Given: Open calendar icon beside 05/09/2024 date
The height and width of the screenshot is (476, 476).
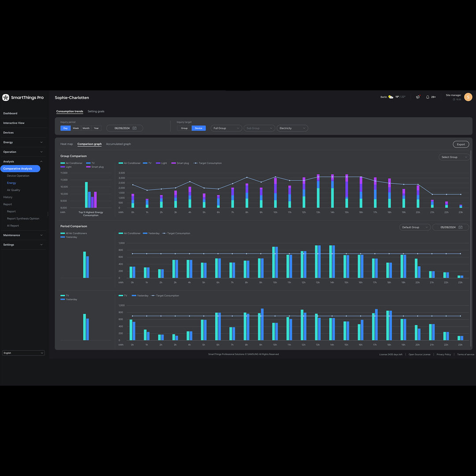Looking at the screenshot, I should (461, 227).
